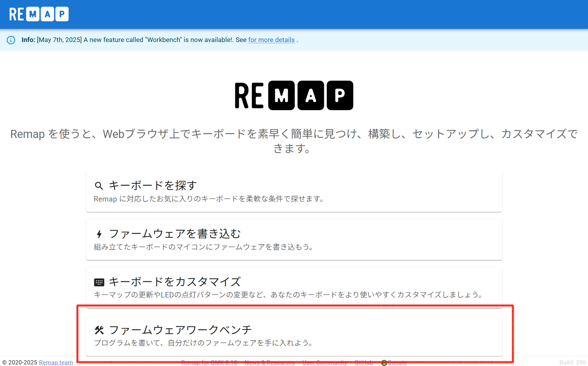Open the キーボードを探す card
The height and width of the screenshot is (366, 588).
point(294,191)
